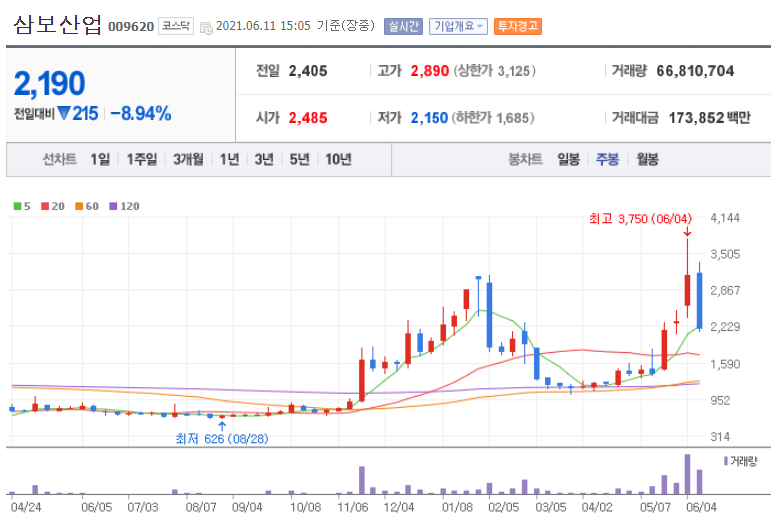The image size is (771, 526).
Task: Click the large volume bar at 11/06
Action: click(x=362, y=480)
